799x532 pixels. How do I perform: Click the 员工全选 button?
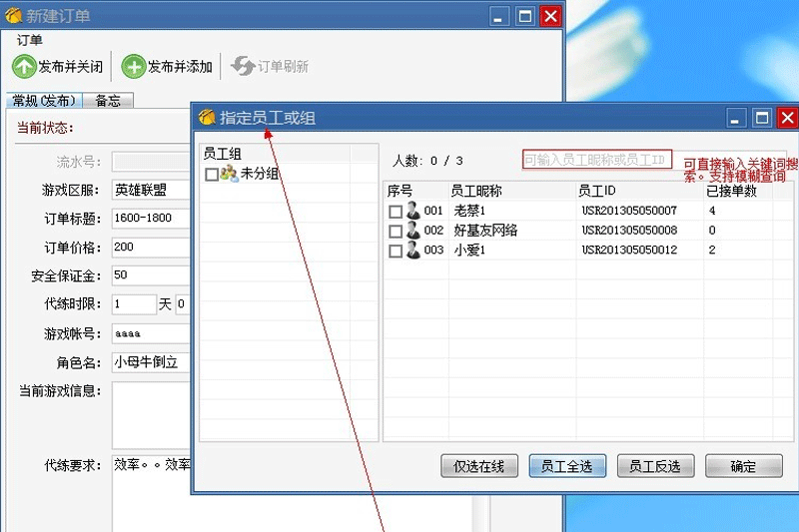pos(567,466)
